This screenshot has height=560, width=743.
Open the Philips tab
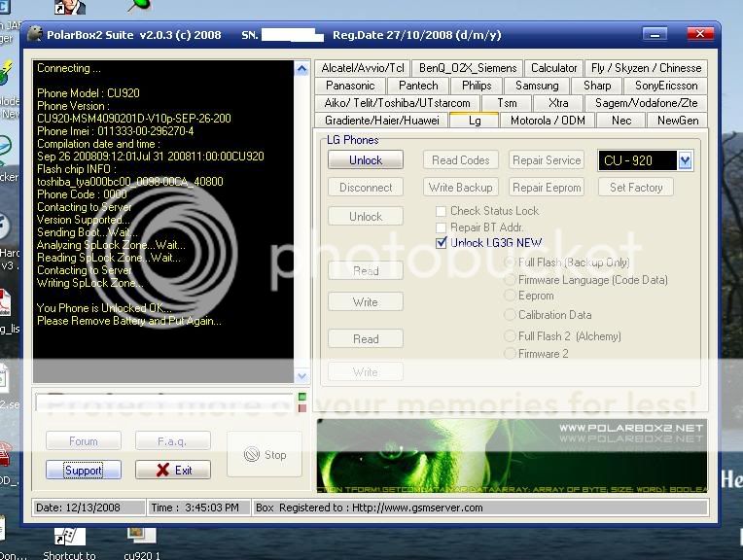477,86
